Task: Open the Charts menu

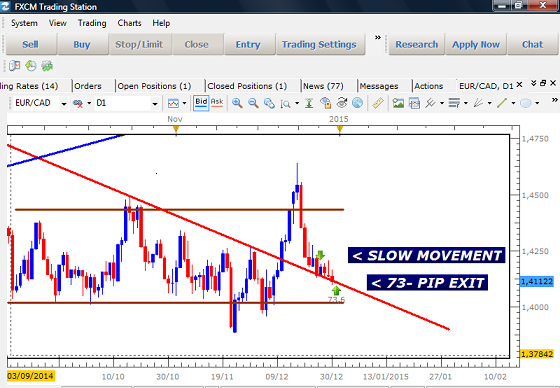Action: click(129, 23)
